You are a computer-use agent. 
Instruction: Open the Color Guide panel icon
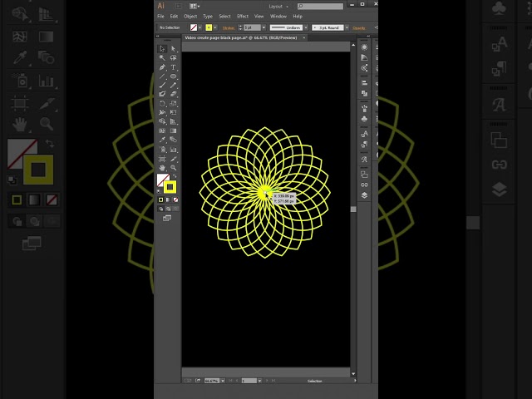364,57
